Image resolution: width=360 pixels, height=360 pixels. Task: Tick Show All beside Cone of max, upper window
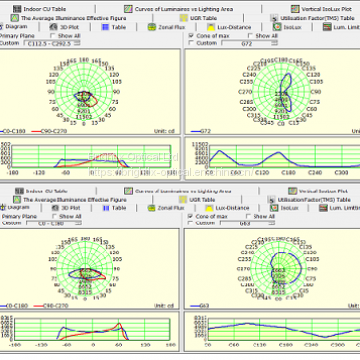[250, 36]
